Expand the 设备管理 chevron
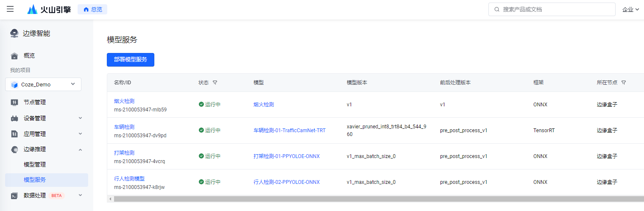This screenshot has width=644, height=211. 80,118
